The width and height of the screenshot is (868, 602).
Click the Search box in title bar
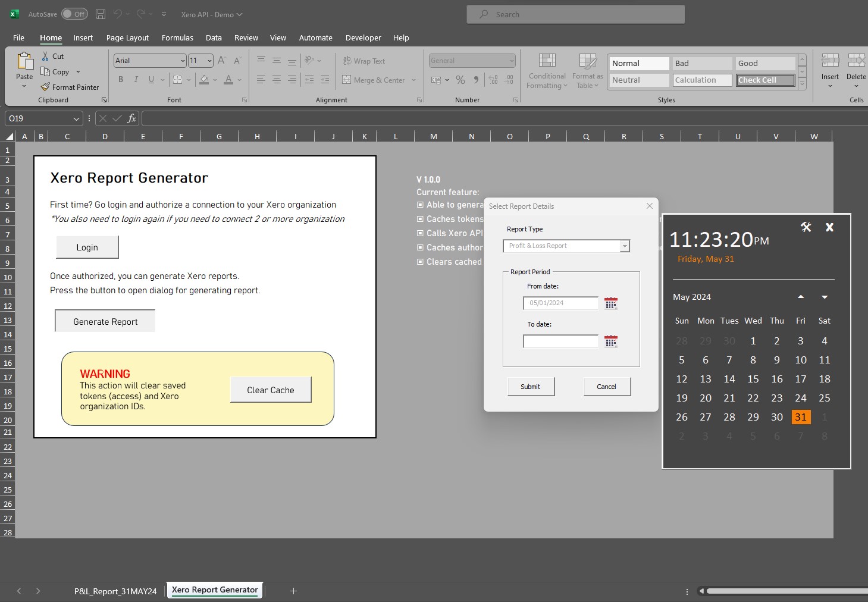[x=576, y=14]
